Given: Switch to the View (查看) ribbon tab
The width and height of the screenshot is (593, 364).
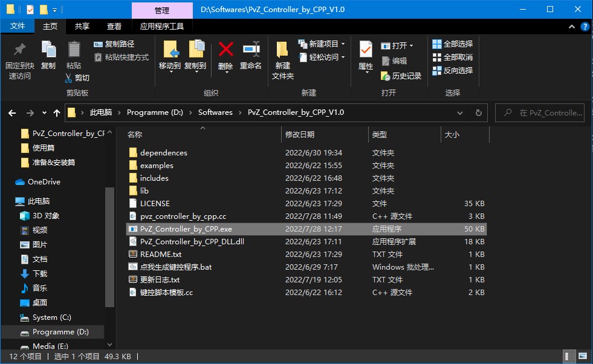Looking at the screenshot, I should (114, 27).
